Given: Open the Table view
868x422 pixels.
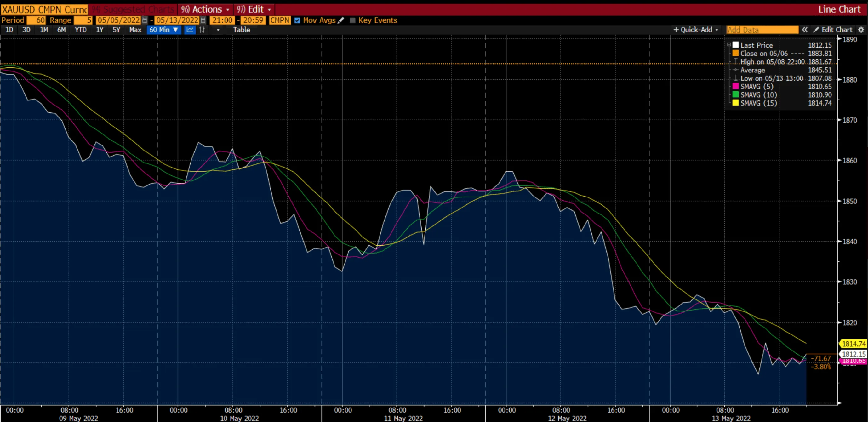Looking at the screenshot, I should (242, 30).
